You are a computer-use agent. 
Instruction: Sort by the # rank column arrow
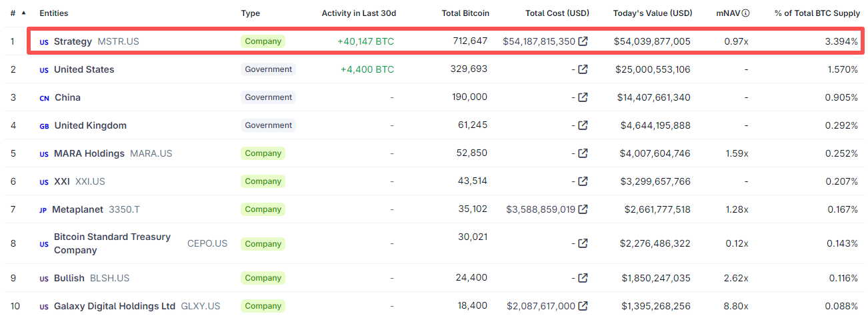click(24, 13)
